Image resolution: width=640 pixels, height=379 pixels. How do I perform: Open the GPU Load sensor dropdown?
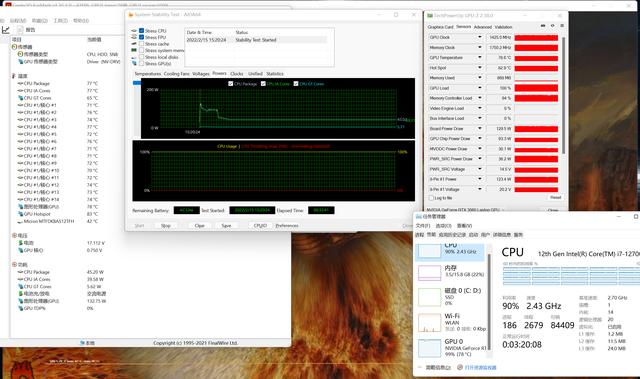click(x=480, y=88)
